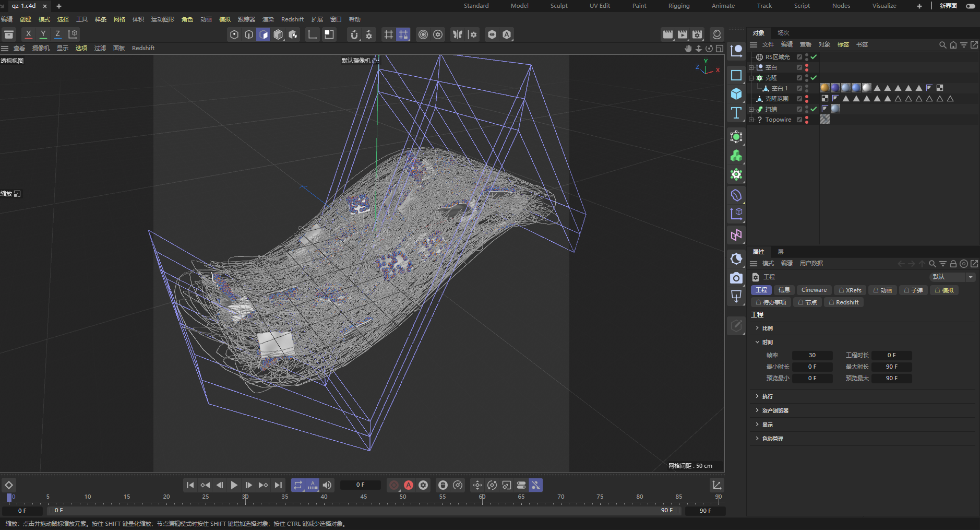Click the white material tag on 空白.1
980x530 pixels.
point(866,88)
